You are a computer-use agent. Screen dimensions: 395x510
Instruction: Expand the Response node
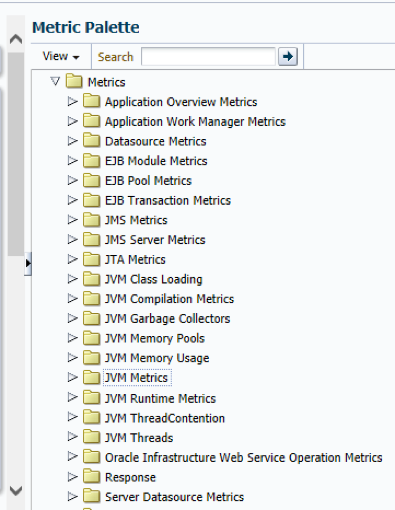(x=72, y=476)
